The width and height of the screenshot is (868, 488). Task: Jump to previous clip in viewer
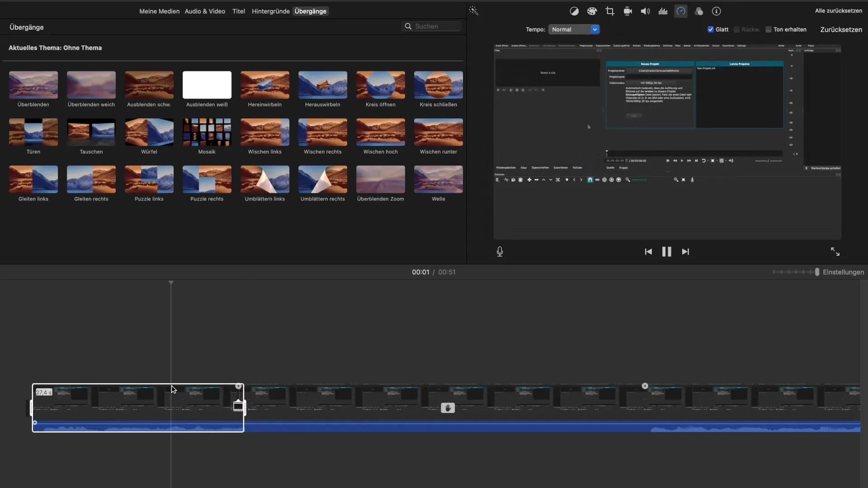pyautogui.click(x=648, y=252)
